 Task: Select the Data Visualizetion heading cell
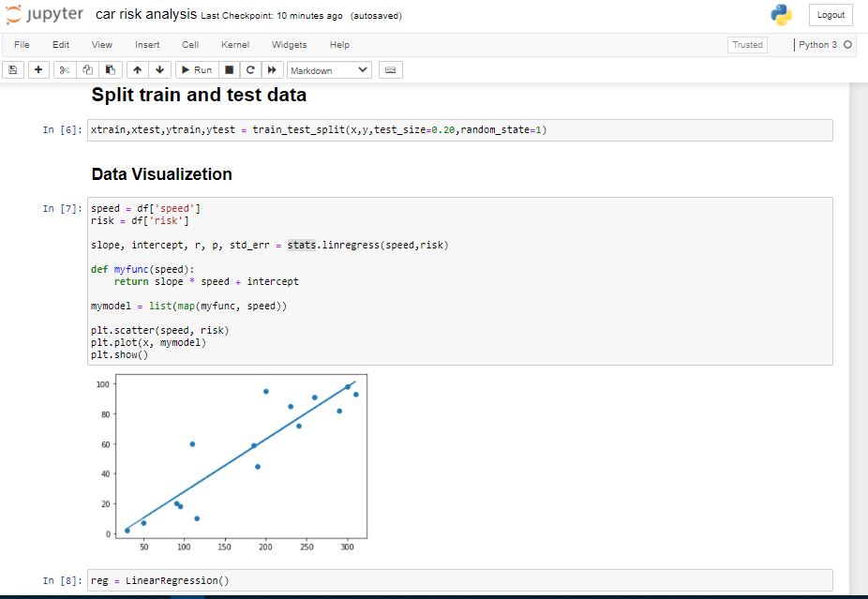coord(161,173)
